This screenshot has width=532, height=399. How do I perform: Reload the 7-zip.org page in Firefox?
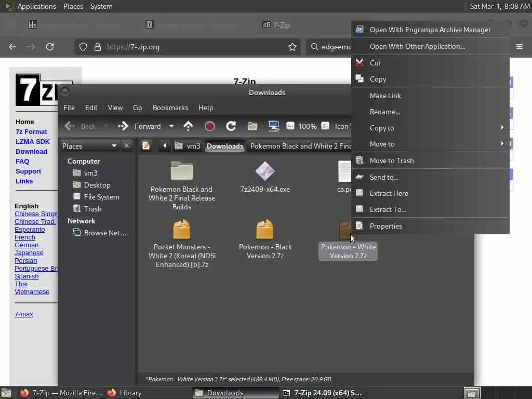click(x=50, y=47)
